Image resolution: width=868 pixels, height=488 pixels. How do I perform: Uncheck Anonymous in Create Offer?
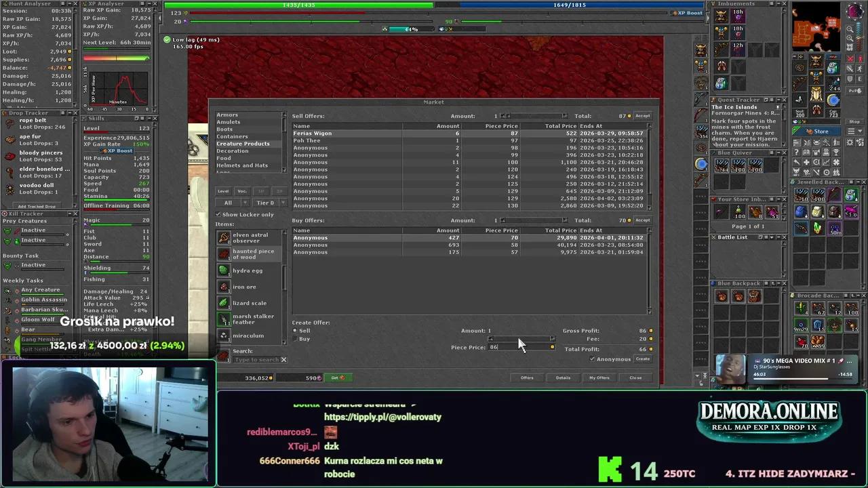pyautogui.click(x=592, y=359)
